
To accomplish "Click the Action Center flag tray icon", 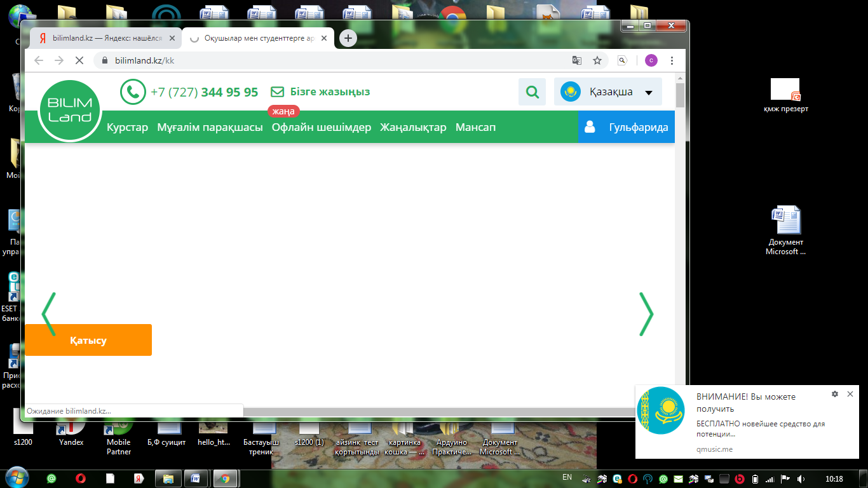I will [785, 478].
